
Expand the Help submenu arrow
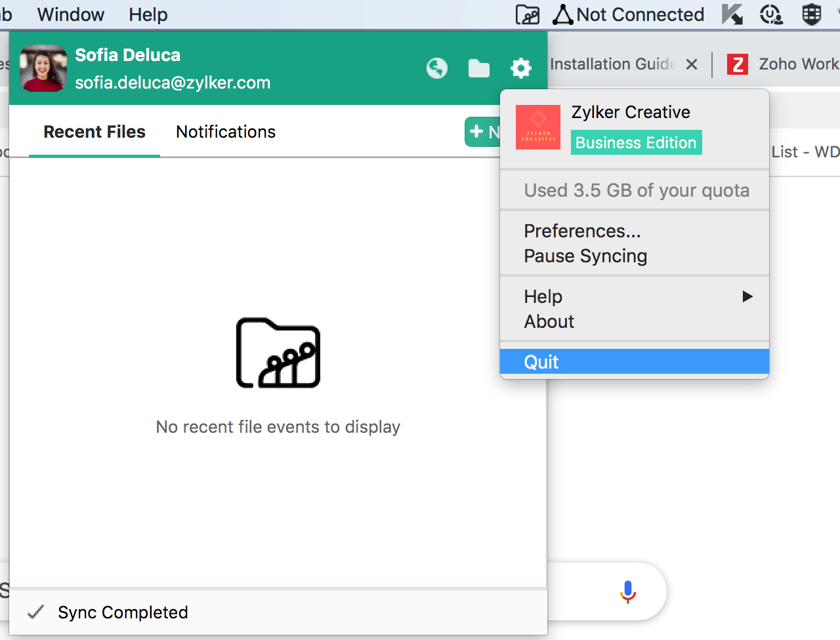tap(747, 296)
